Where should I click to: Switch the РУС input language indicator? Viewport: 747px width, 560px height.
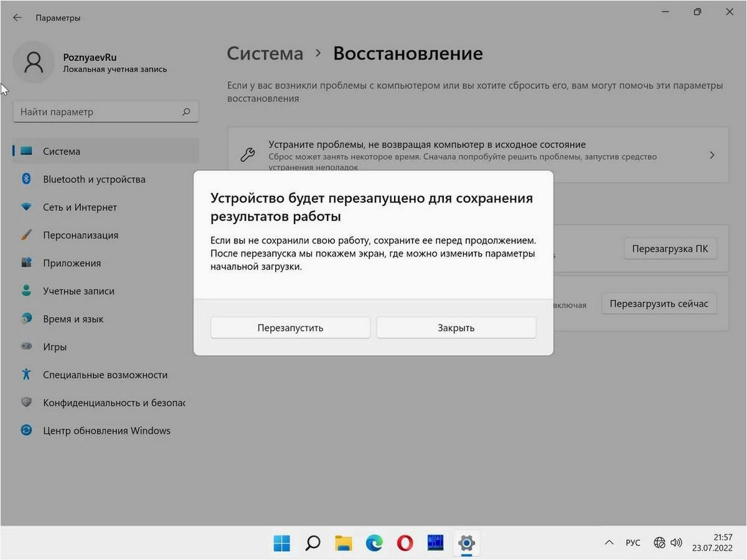[633, 543]
